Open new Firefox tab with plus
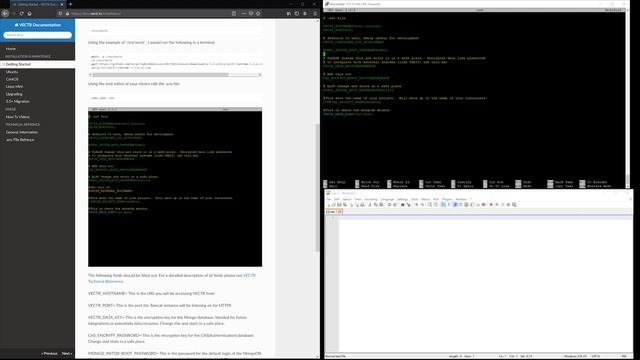The image size is (640, 360). click(70, 4)
